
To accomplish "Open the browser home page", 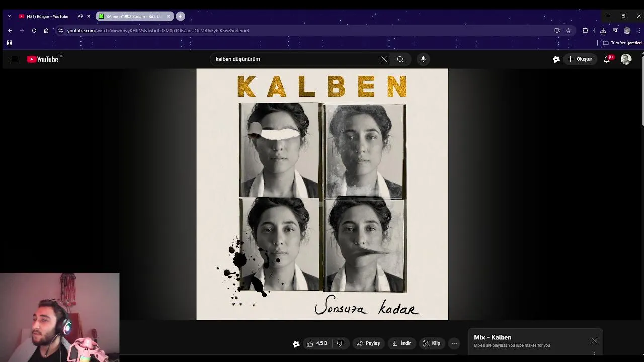I will [x=46, y=31].
